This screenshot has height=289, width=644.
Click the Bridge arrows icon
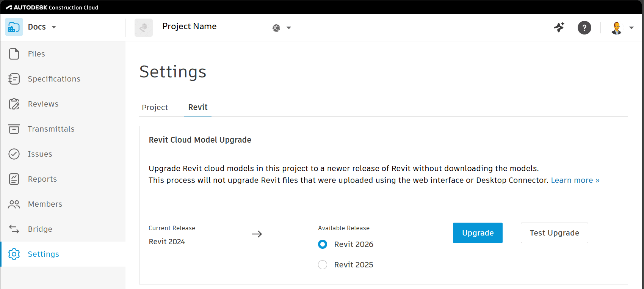tap(14, 229)
